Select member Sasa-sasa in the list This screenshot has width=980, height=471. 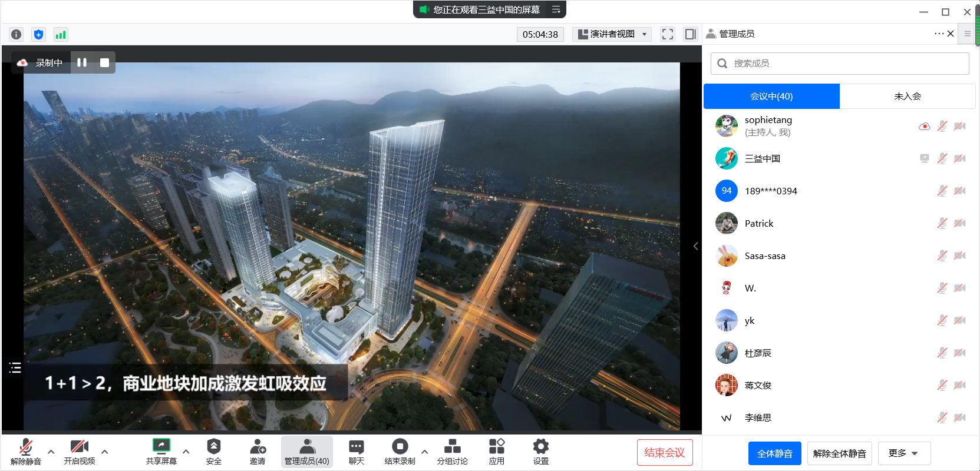tap(840, 256)
